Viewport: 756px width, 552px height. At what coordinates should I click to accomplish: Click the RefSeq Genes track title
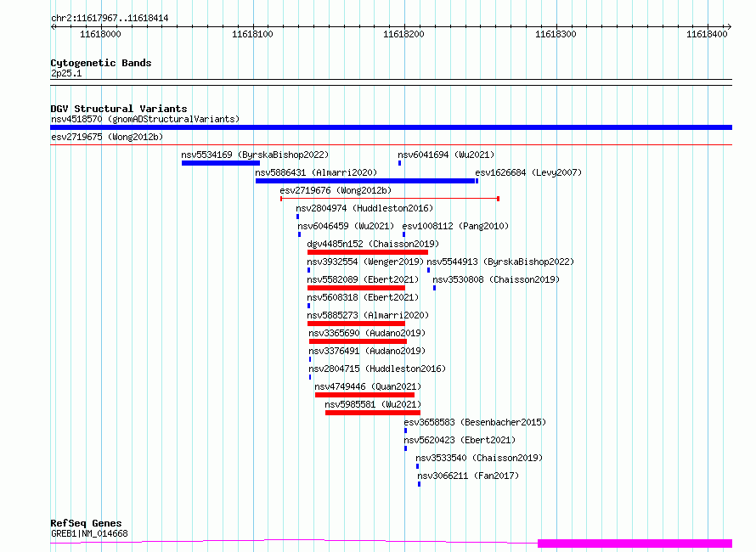[86, 523]
